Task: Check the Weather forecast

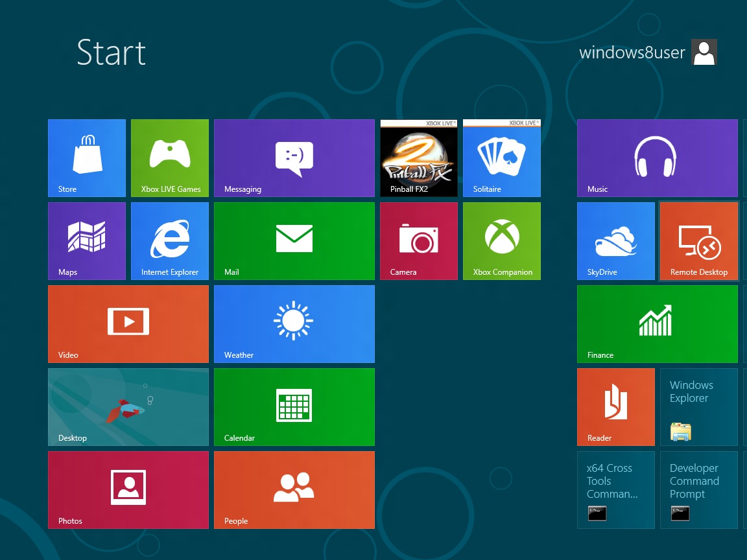Action: 294,323
